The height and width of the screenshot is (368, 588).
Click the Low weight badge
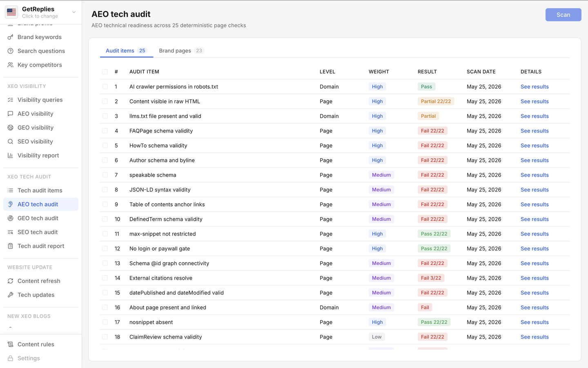point(376,337)
